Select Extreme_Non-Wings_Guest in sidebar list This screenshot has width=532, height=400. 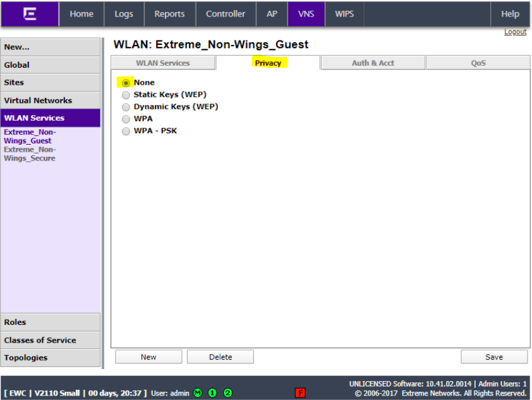coord(30,136)
